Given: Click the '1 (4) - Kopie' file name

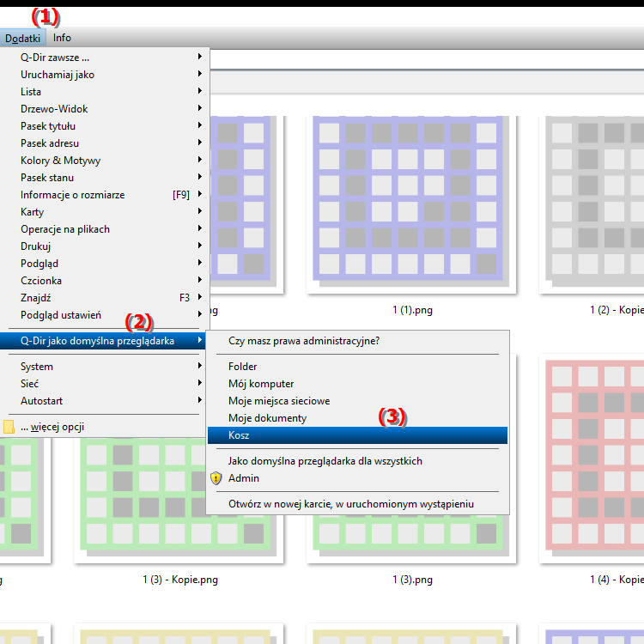Looking at the screenshot, I should pos(617,580).
